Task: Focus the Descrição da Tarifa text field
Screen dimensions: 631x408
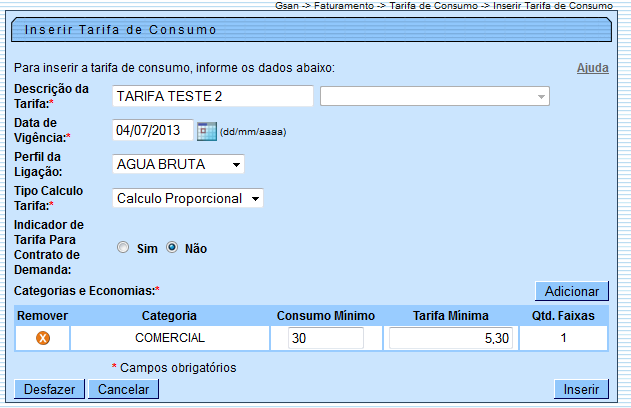Action: pos(213,96)
